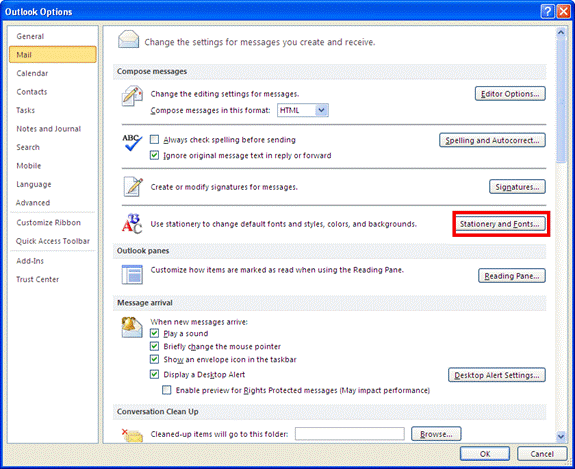
Task: Select the General category
Action: pos(53,36)
